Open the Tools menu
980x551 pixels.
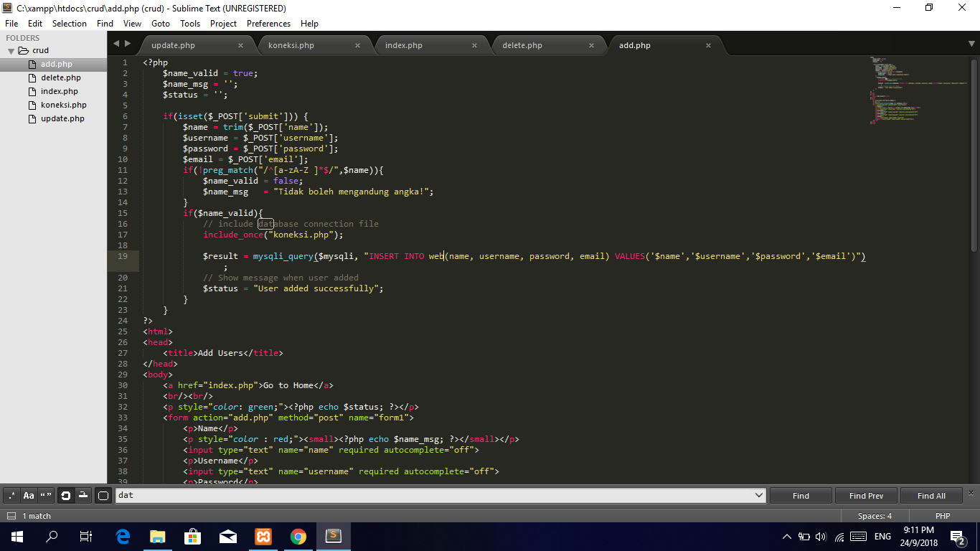[190, 23]
